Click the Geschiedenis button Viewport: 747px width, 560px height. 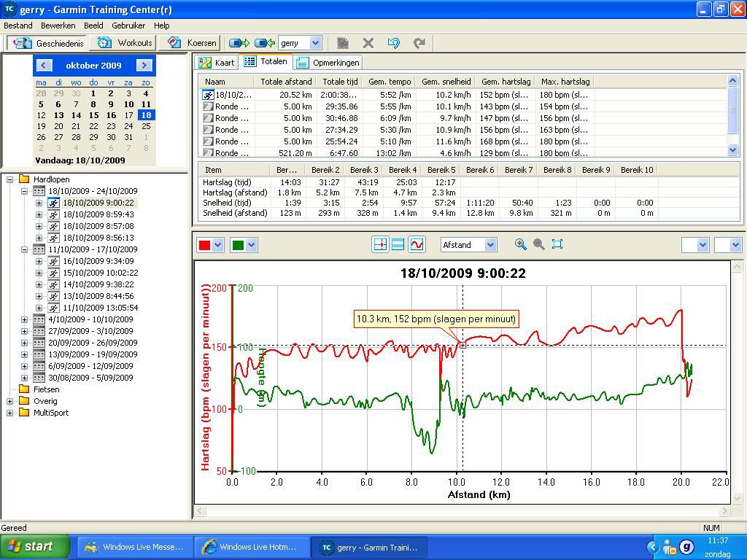(x=47, y=43)
